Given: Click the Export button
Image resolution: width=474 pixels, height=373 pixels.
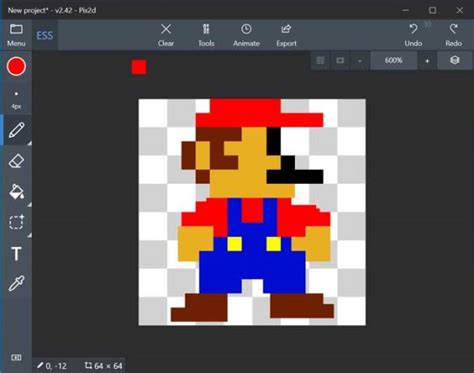Looking at the screenshot, I should click(x=286, y=35).
